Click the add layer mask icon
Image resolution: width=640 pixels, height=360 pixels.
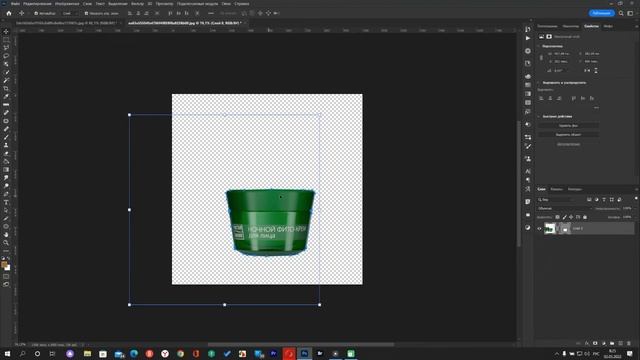pyautogui.click(x=595, y=344)
